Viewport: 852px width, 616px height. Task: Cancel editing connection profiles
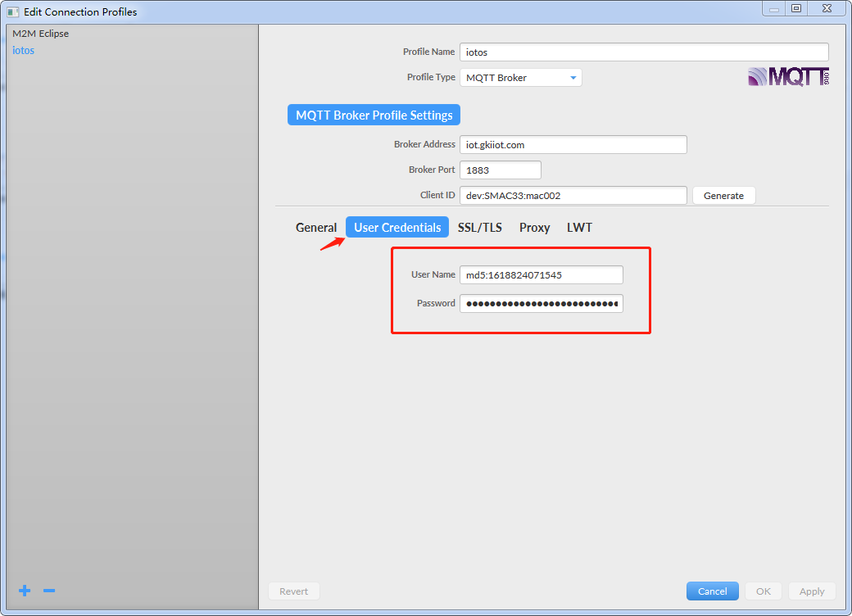713,591
